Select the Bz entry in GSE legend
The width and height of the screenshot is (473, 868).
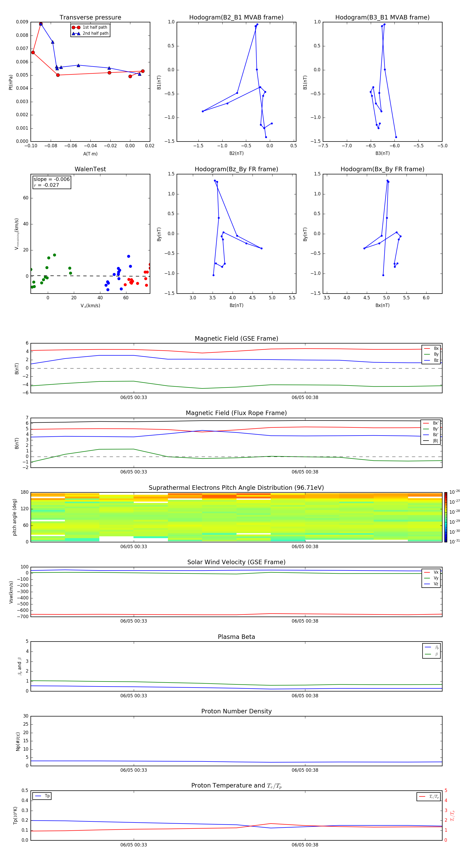431,360
